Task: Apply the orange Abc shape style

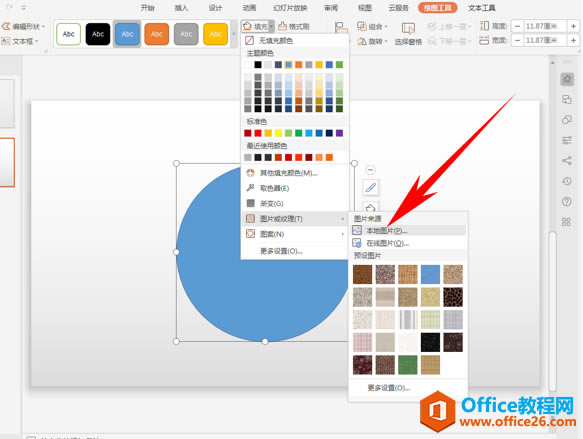Action: click(157, 34)
